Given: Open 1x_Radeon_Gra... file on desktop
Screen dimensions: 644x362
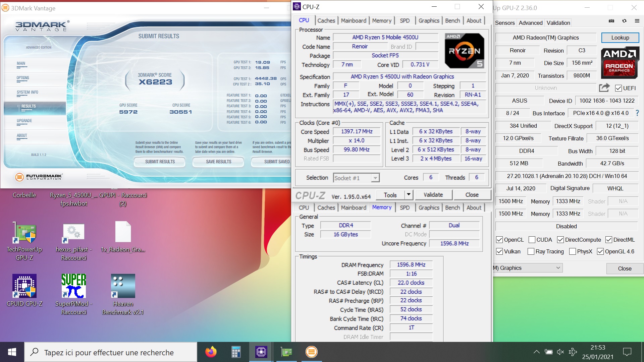Looking at the screenshot, I should point(123,237).
